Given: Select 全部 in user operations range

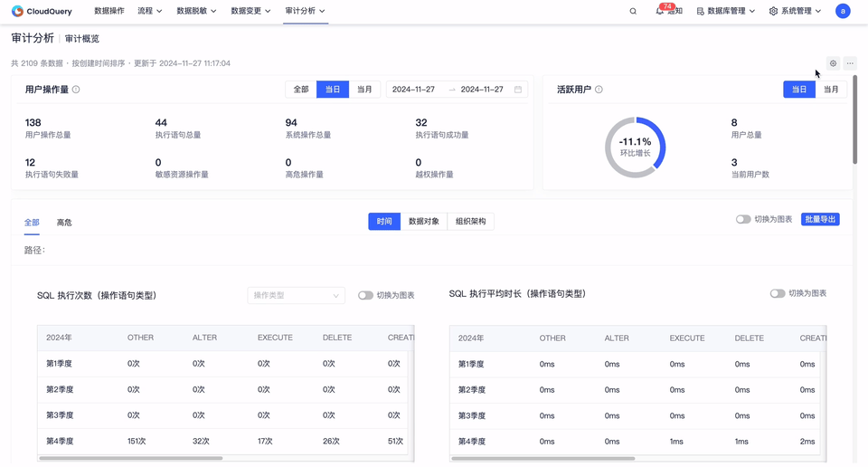Looking at the screenshot, I should click(301, 90).
